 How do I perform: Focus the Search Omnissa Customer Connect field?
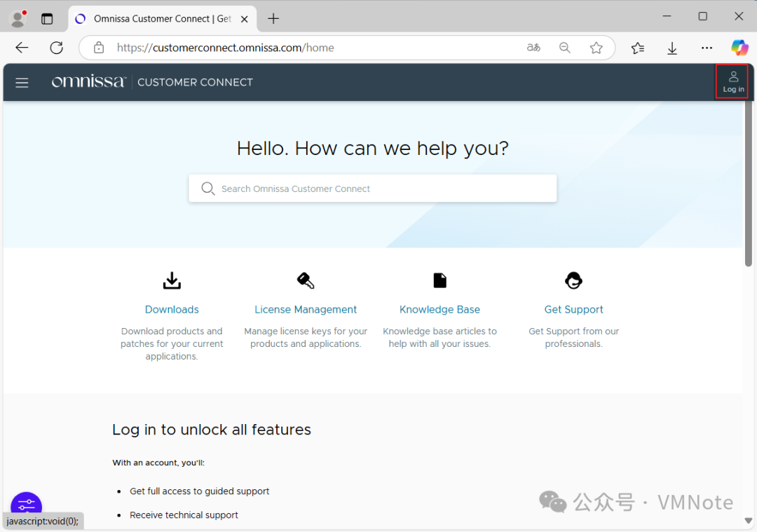pyautogui.click(x=373, y=189)
